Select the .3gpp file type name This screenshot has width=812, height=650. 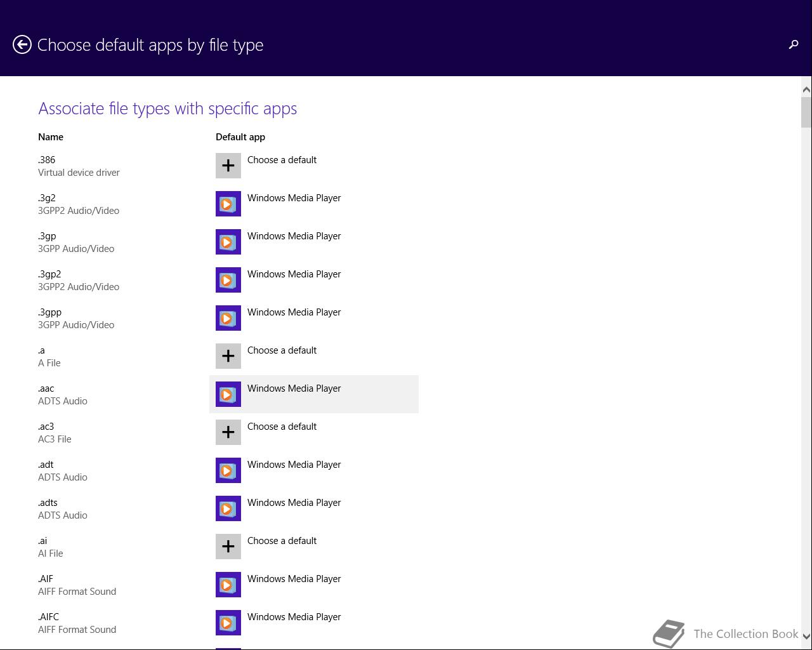49,312
